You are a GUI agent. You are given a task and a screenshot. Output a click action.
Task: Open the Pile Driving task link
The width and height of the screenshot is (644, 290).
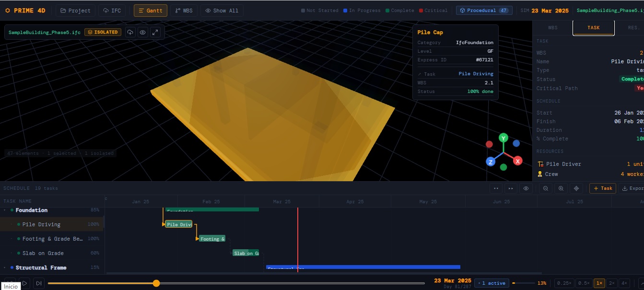click(x=476, y=74)
